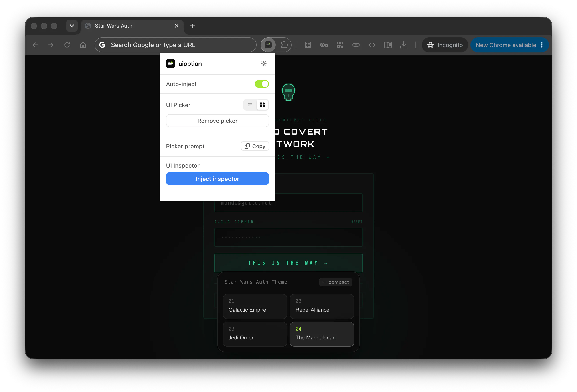Toggle uioption light/dark theme sun icon
The image size is (577, 392).
[x=263, y=64]
